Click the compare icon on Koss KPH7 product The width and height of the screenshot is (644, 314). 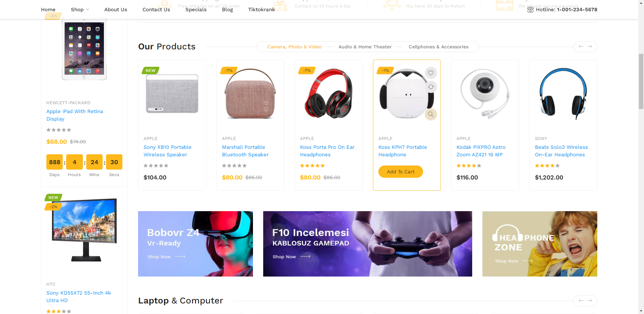pos(431,87)
